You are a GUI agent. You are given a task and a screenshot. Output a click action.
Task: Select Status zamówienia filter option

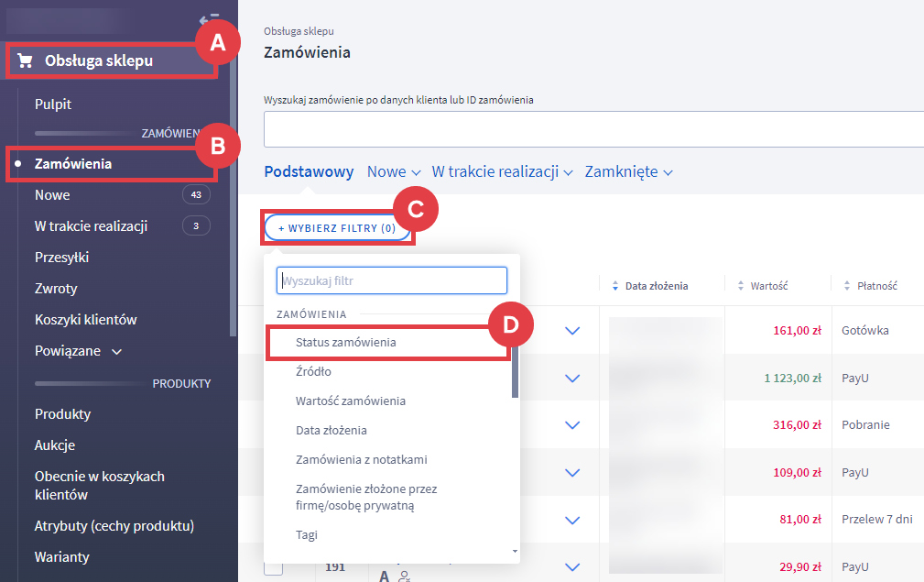pos(346,342)
